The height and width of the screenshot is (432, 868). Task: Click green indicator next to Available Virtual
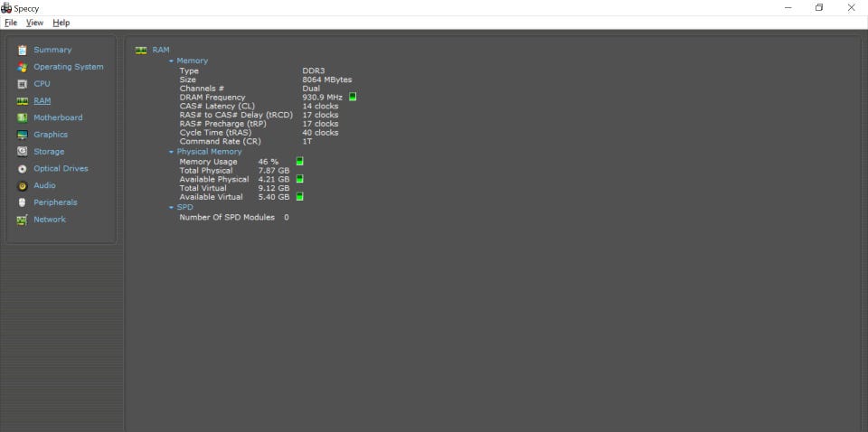coord(299,196)
